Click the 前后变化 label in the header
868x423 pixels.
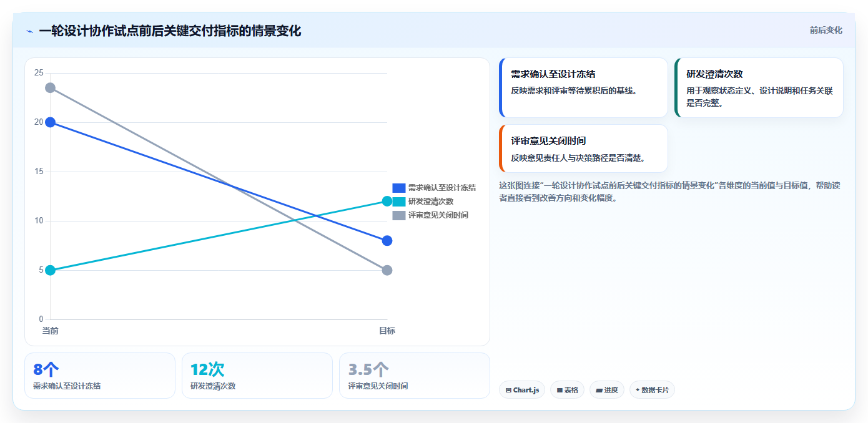826,30
